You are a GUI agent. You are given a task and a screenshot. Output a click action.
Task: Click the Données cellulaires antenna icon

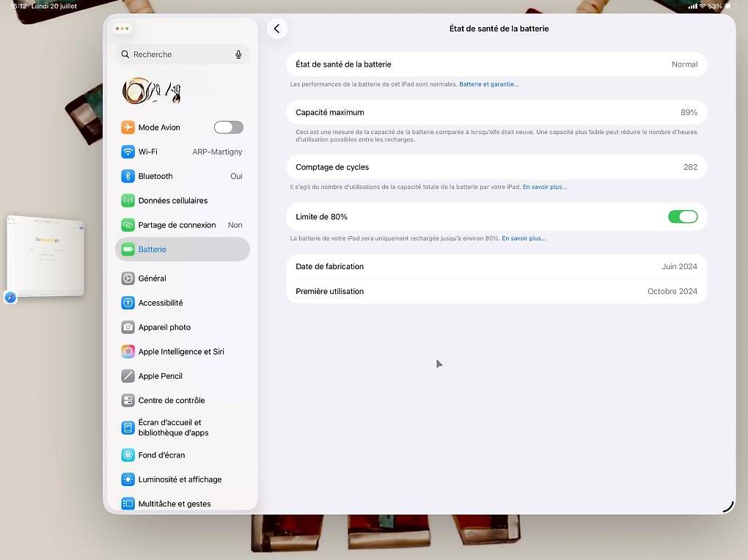click(x=128, y=200)
